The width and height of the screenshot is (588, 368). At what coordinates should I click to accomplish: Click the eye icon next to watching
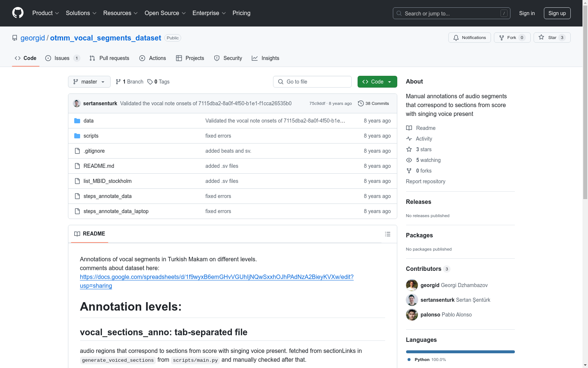(x=409, y=160)
